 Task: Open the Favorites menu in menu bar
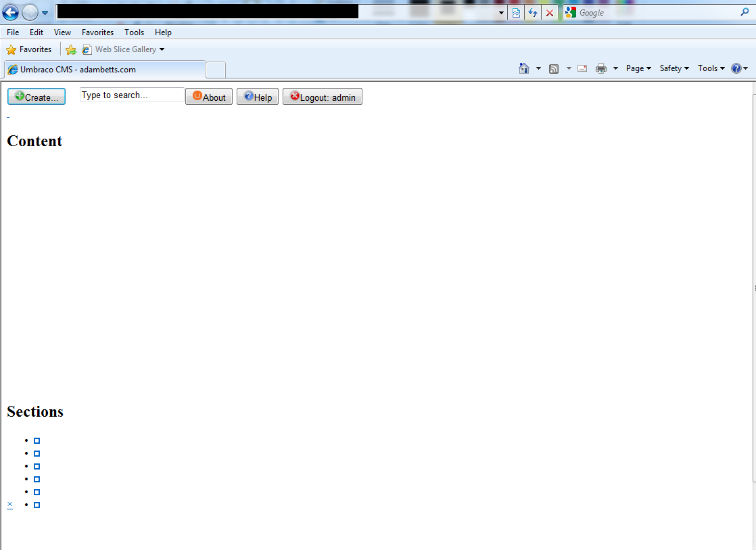point(97,32)
